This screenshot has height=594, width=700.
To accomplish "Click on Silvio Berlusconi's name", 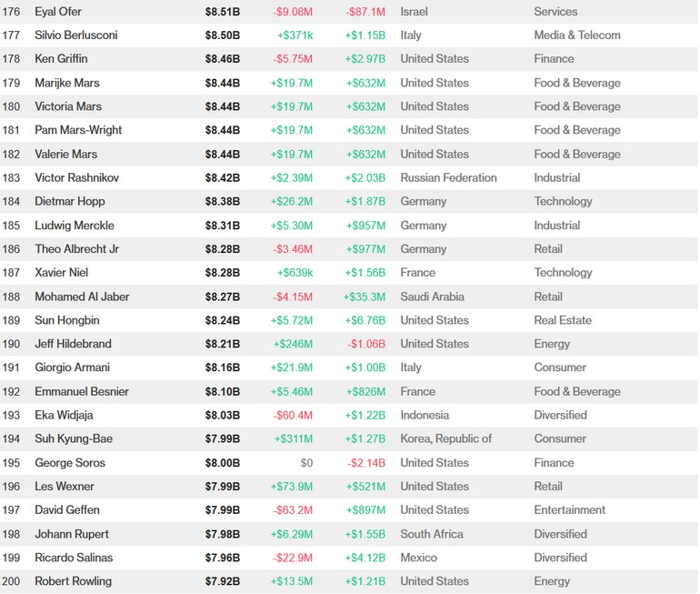I will (76, 35).
